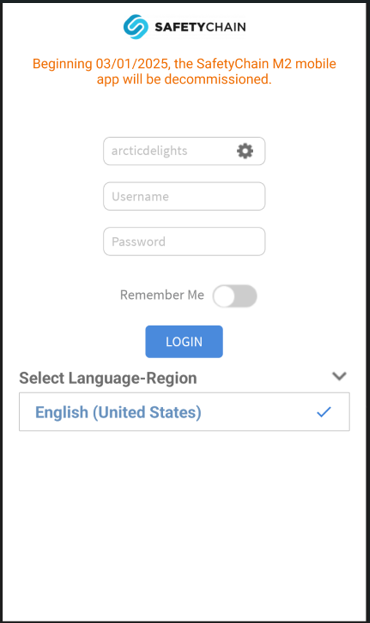Click the Select Language-Region header

coord(108,378)
